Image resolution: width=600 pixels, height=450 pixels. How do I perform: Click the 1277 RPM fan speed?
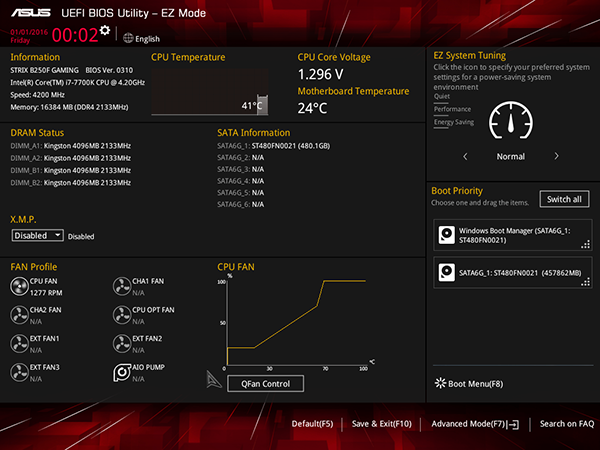click(x=46, y=293)
